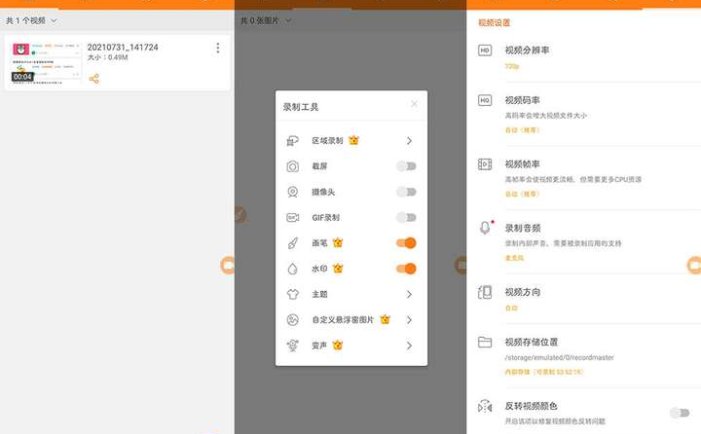The image size is (701, 434).
Task: Click the 画笔 brush icon
Action: coord(292,243)
